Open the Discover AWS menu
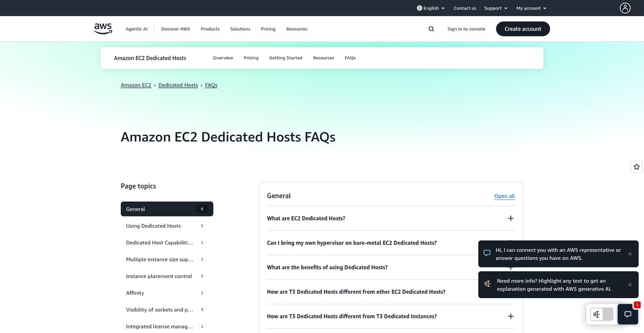Viewport: 644px width, 333px height. 175,29
